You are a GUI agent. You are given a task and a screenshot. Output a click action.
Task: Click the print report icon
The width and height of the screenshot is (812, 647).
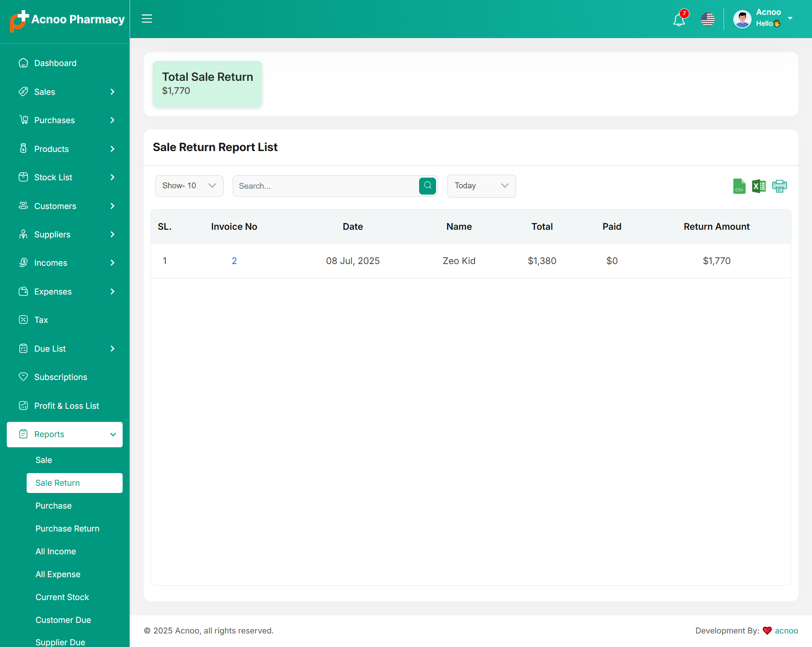click(779, 186)
